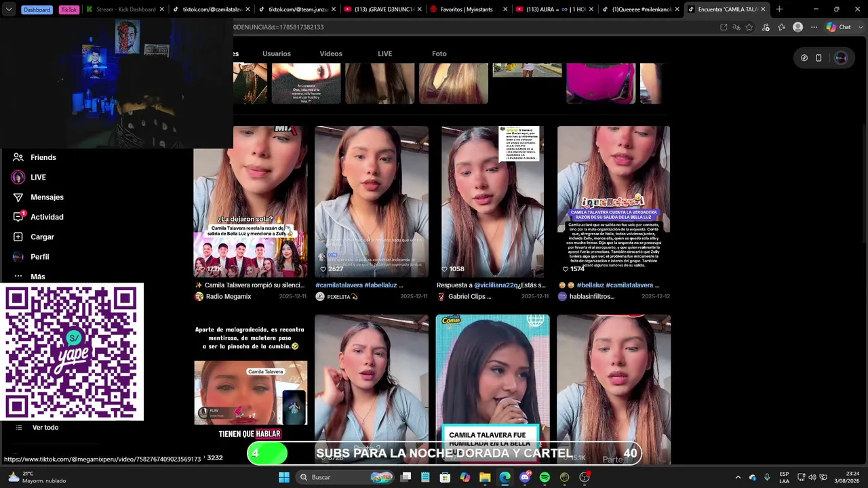Open Microsoft Edge from the taskbar
This screenshot has width=868, height=488.
[505, 477]
